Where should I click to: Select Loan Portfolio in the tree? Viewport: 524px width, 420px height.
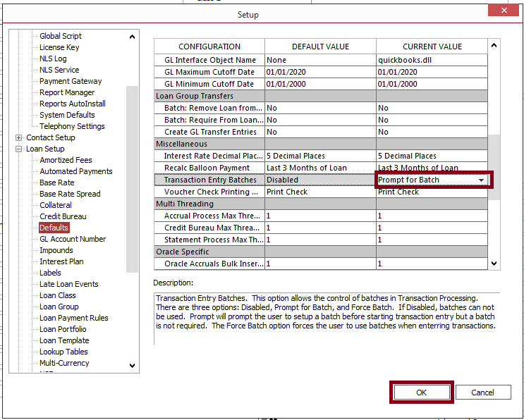tap(63, 329)
